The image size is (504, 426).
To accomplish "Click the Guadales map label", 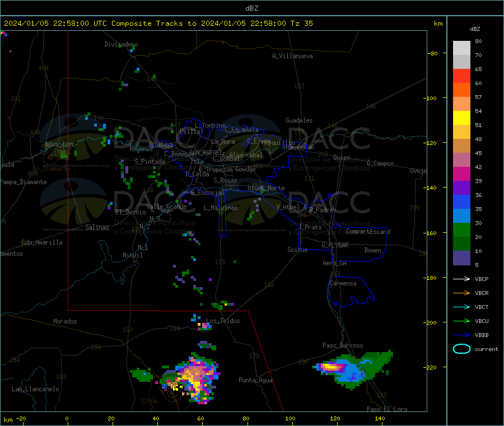I will 299,120.
